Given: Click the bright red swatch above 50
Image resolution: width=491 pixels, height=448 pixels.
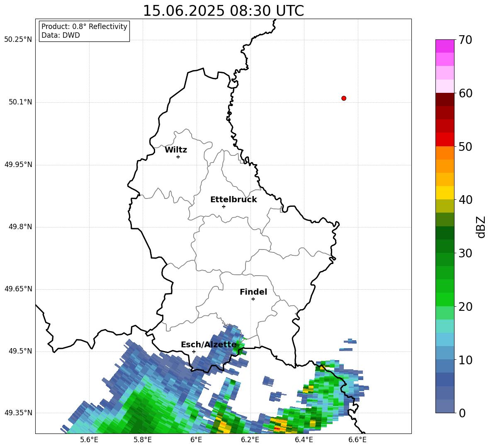Looking at the screenshot, I should tap(445, 140).
